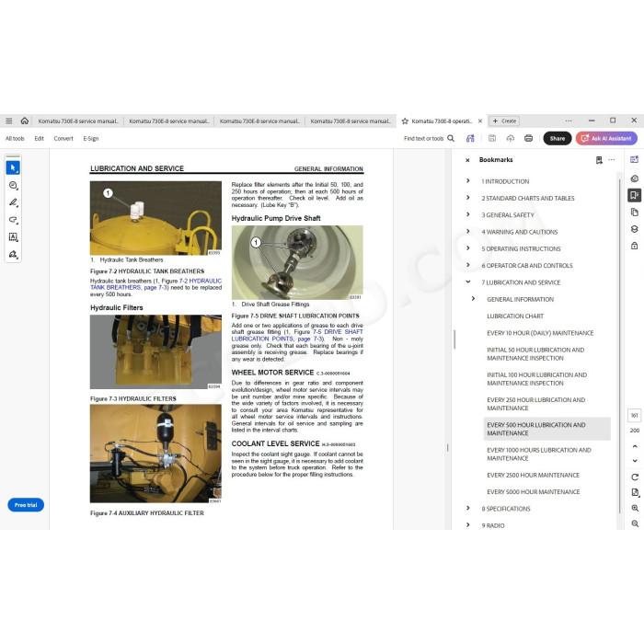The height and width of the screenshot is (644, 644).
Task: Close the Bookmarks panel
Action: [467, 160]
